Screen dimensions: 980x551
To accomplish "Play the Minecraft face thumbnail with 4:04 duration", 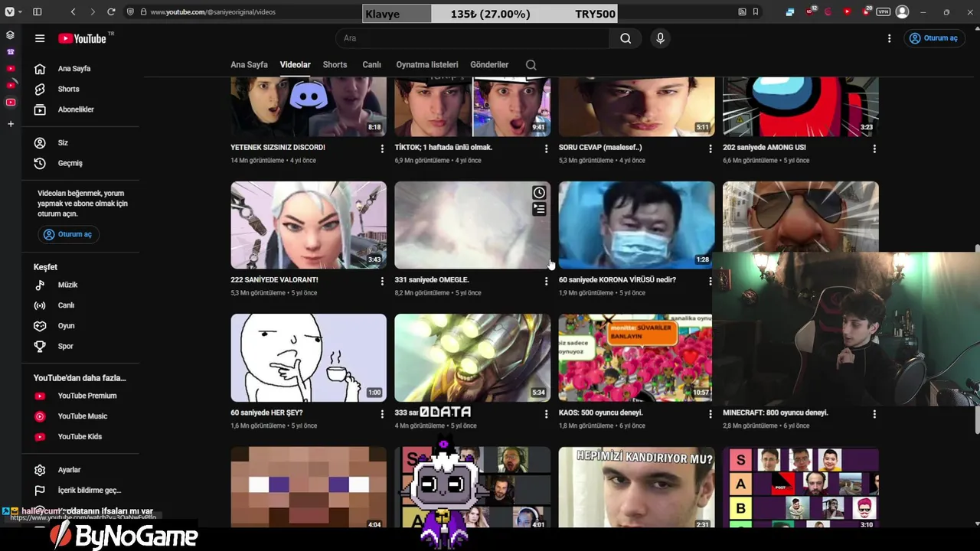I will tap(309, 487).
